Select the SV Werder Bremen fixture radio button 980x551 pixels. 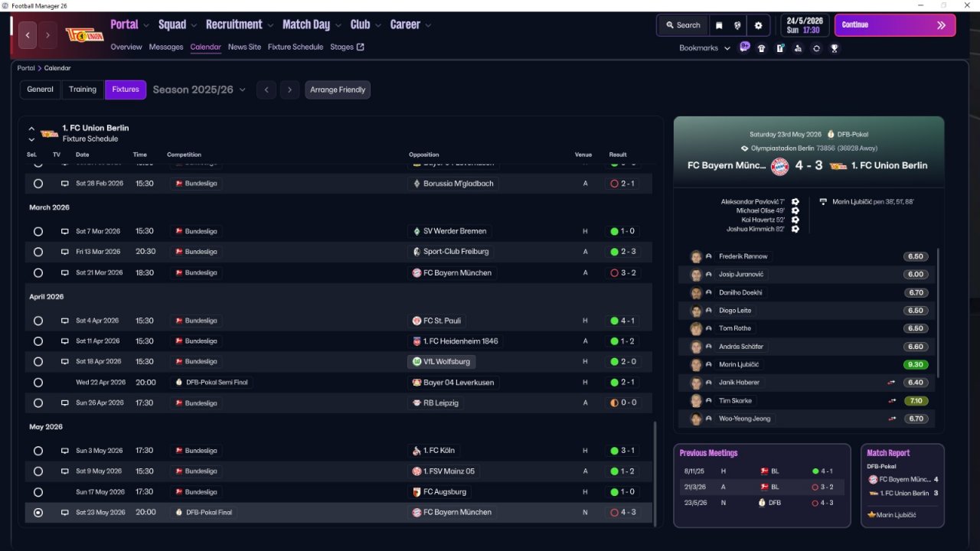pos(38,231)
